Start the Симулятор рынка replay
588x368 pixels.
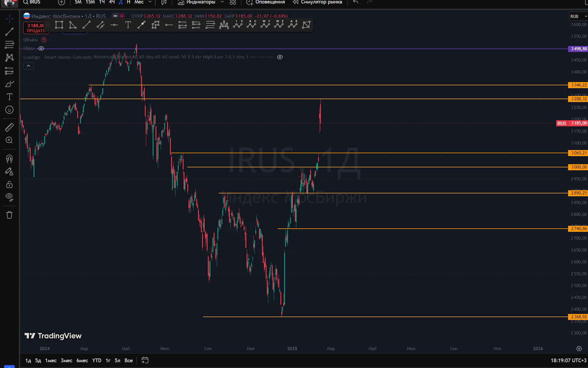pyautogui.click(x=317, y=2)
